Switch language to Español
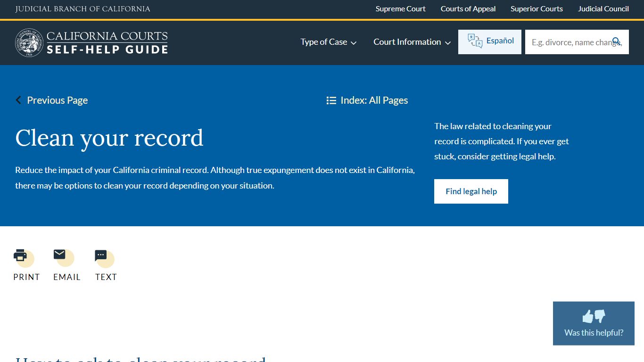This screenshot has height=362, width=644. pos(490,42)
